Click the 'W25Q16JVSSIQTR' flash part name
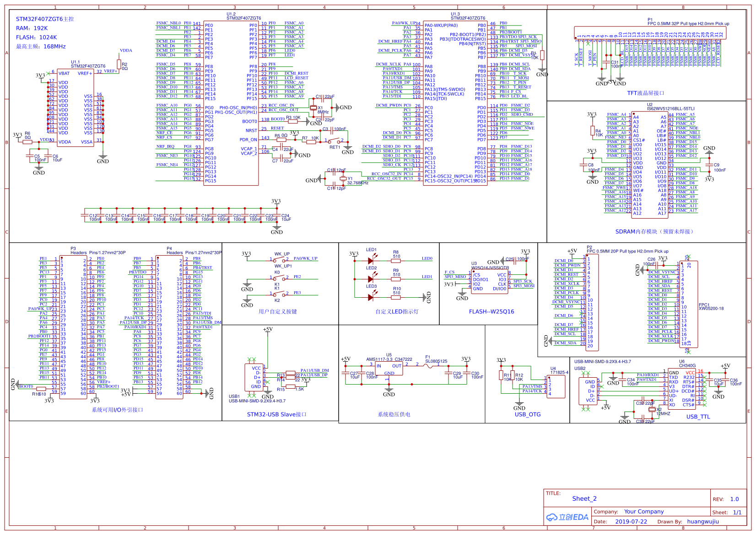 coord(490,268)
